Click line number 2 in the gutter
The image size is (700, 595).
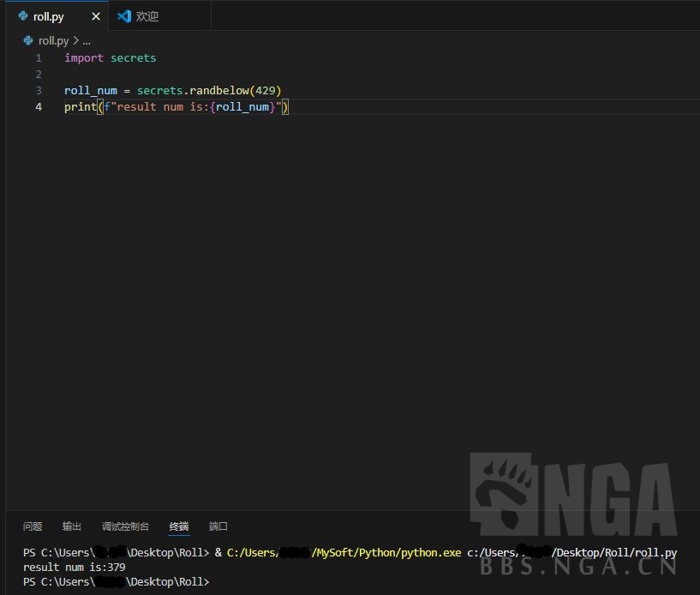(39, 74)
